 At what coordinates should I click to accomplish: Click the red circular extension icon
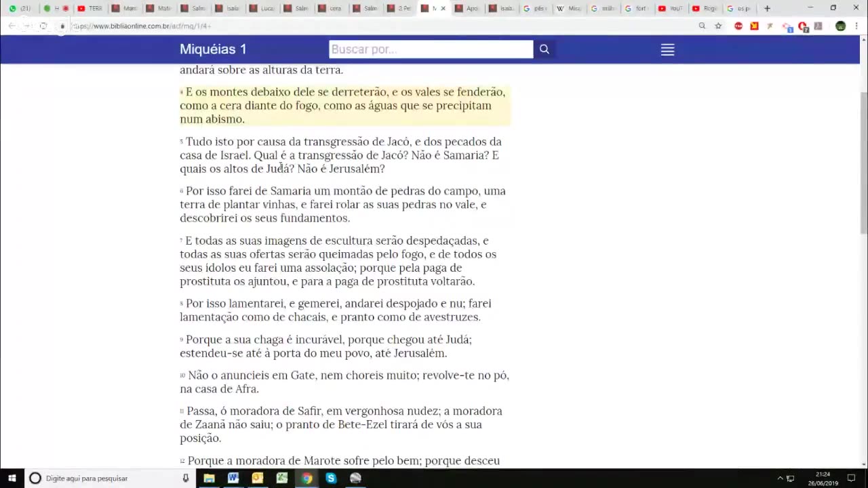(x=738, y=26)
